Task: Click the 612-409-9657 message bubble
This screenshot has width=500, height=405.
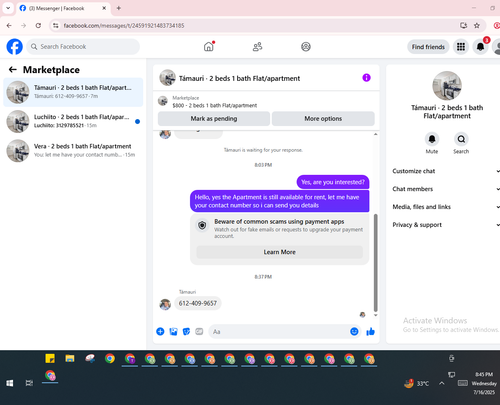Action: 198,303
